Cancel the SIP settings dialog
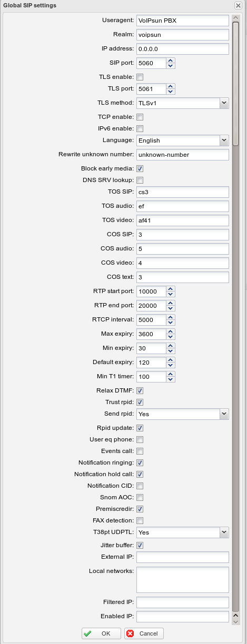The height and width of the screenshot is (644, 247). (x=144, y=633)
